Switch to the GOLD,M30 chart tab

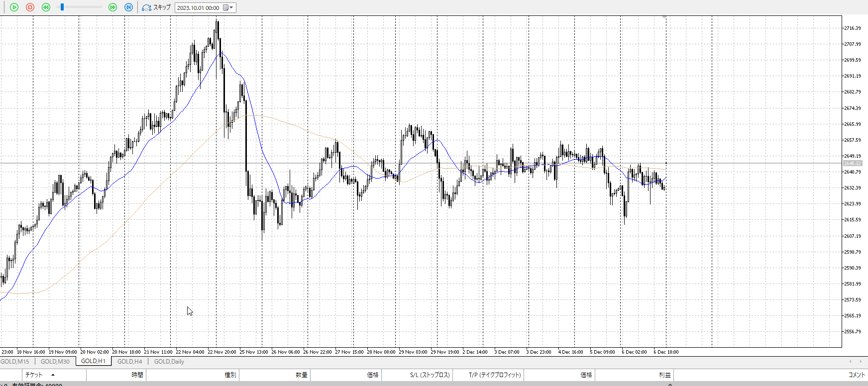55,362
